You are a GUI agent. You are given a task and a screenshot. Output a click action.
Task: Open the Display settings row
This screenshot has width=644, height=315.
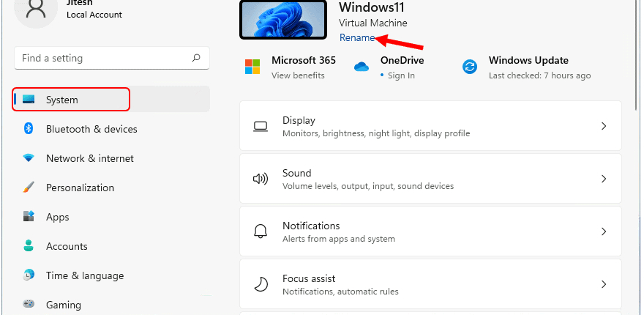point(430,126)
